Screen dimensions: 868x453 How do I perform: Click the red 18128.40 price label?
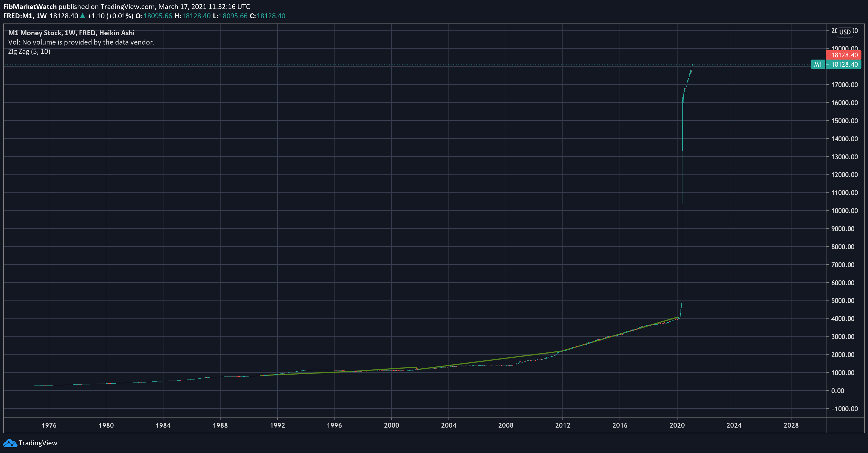tap(843, 55)
